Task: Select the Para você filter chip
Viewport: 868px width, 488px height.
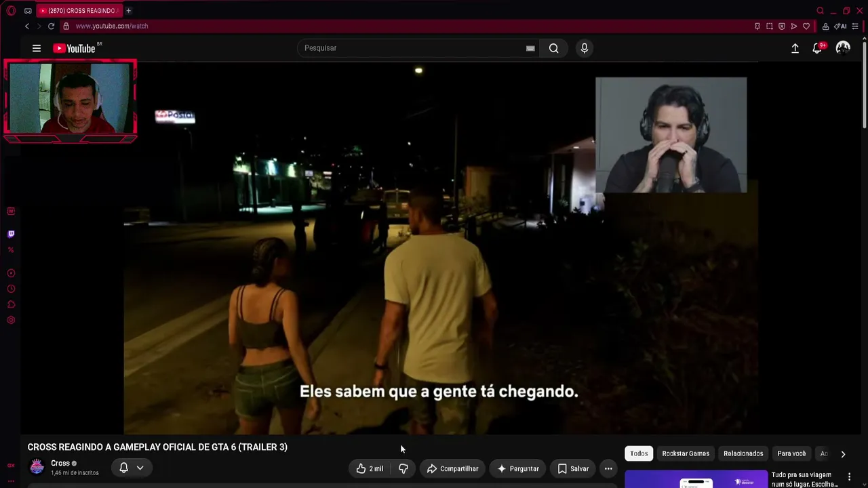Action: coord(791,453)
